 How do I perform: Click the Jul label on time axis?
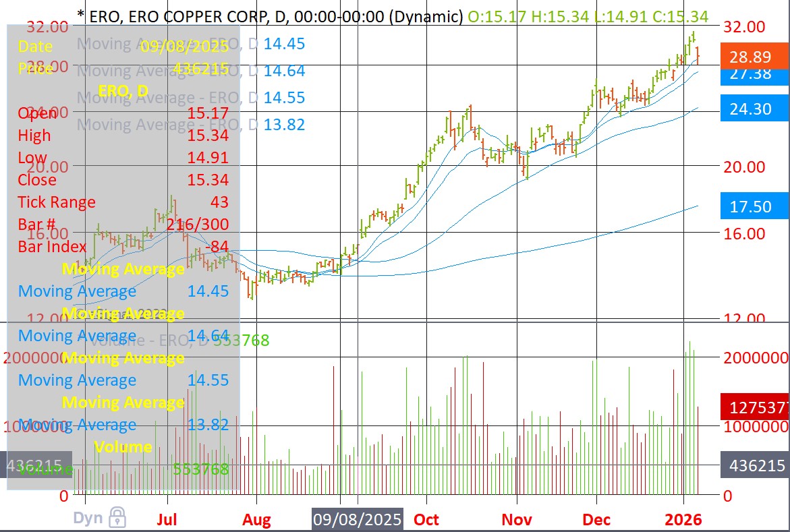click(167, 519)
